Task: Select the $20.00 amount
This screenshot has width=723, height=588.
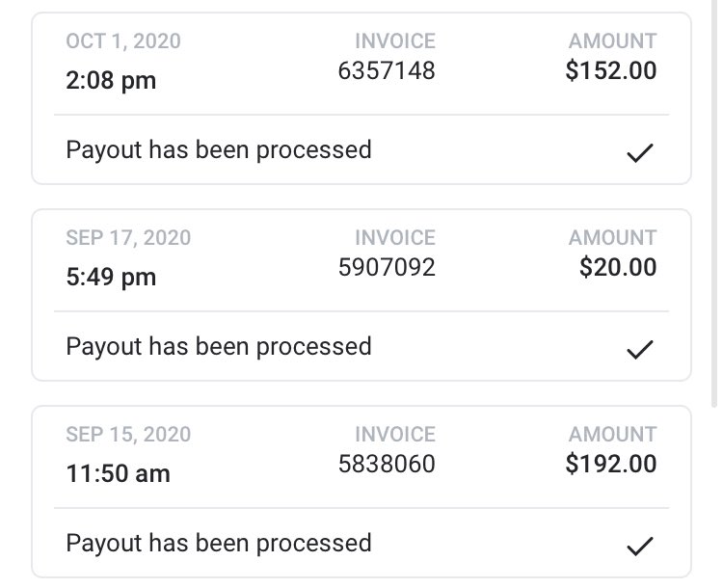Action: point(618,267)
